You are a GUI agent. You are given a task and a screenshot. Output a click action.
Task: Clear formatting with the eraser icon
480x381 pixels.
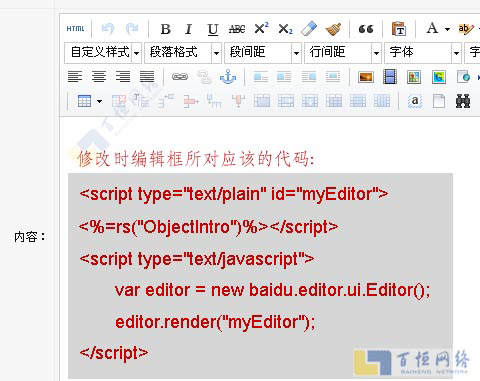(x=309, y=29)
